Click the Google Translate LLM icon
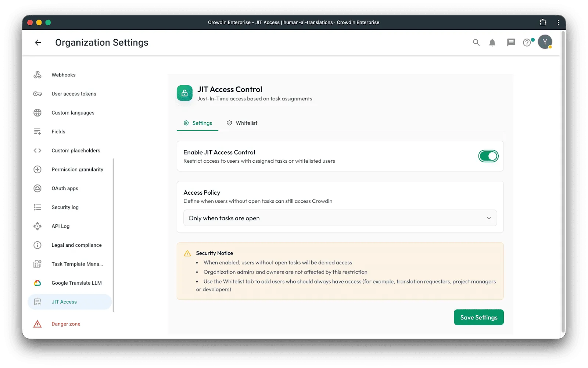The width and height of the screenshot is (588, 368). coord(37,283)
